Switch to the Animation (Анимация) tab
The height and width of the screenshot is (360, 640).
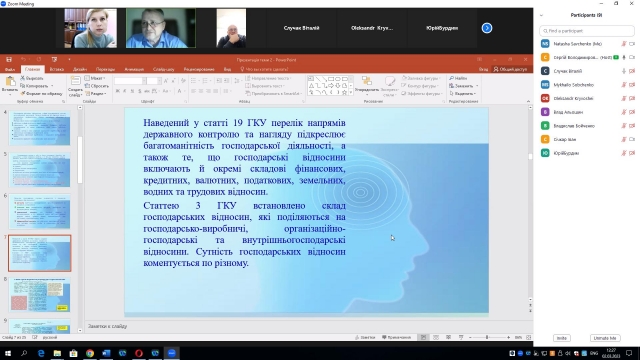point(134,69)
